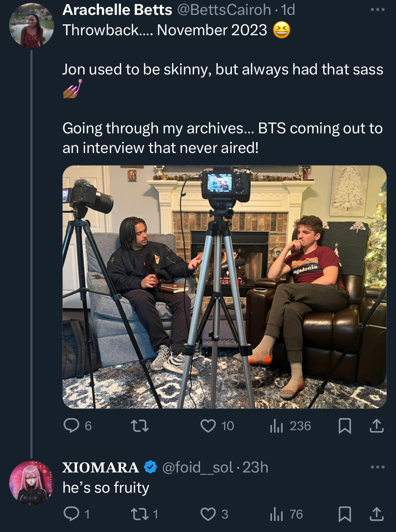Bookmark XIOMARA's reply
This screenshot has height=532, width=396.
click(345, 514)
